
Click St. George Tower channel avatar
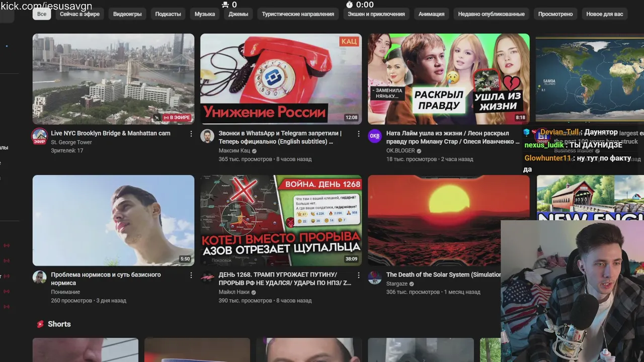click(40, 136)
